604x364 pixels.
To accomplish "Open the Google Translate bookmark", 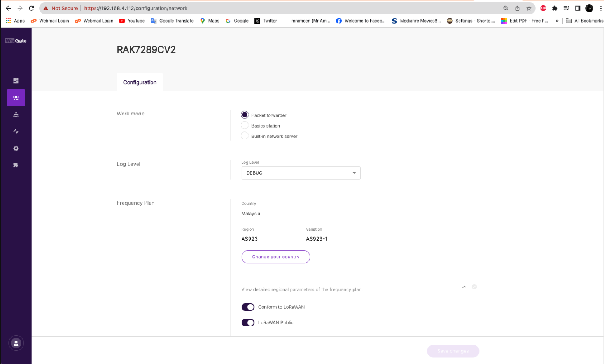I will pyautogui.click(x=172, y=21).
